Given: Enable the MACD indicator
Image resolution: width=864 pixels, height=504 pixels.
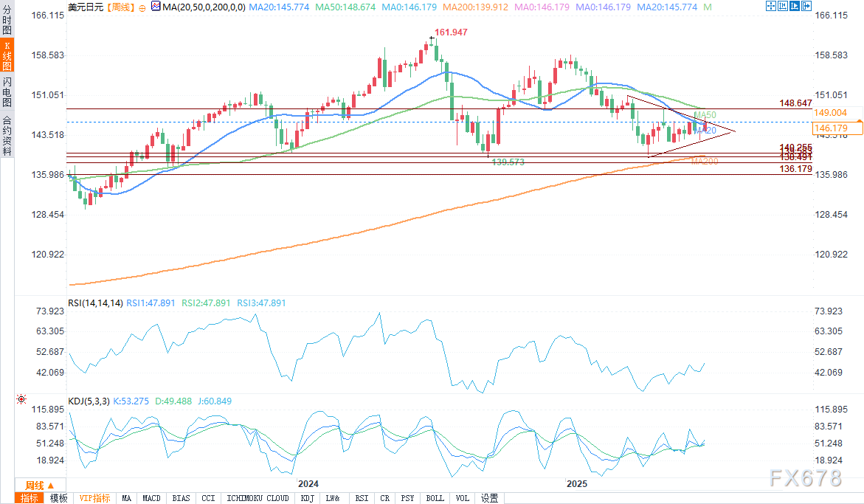Looking at the screenshot, I should tap(152, 498).
